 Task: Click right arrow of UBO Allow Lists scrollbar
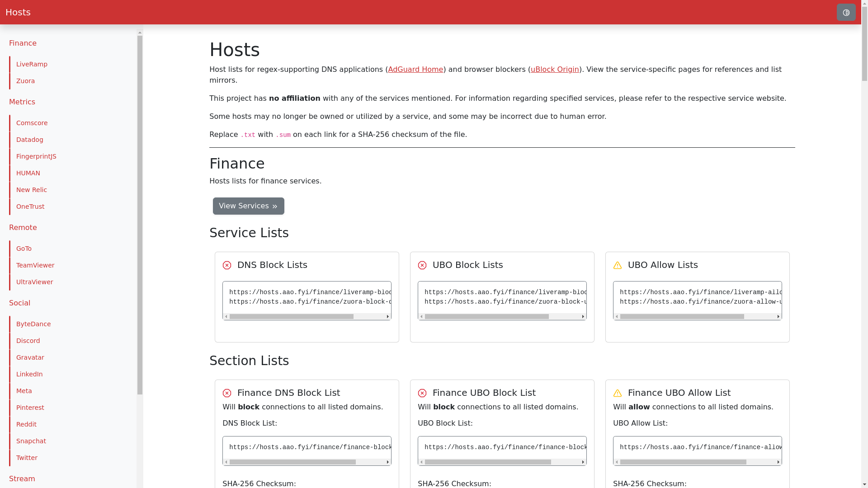778,317
